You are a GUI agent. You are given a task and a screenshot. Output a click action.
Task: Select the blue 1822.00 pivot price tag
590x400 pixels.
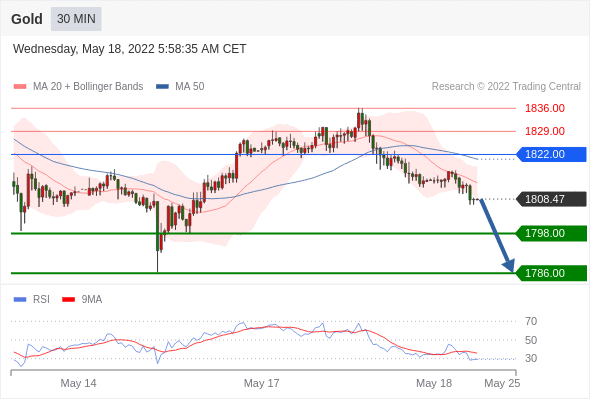point(551,154)
